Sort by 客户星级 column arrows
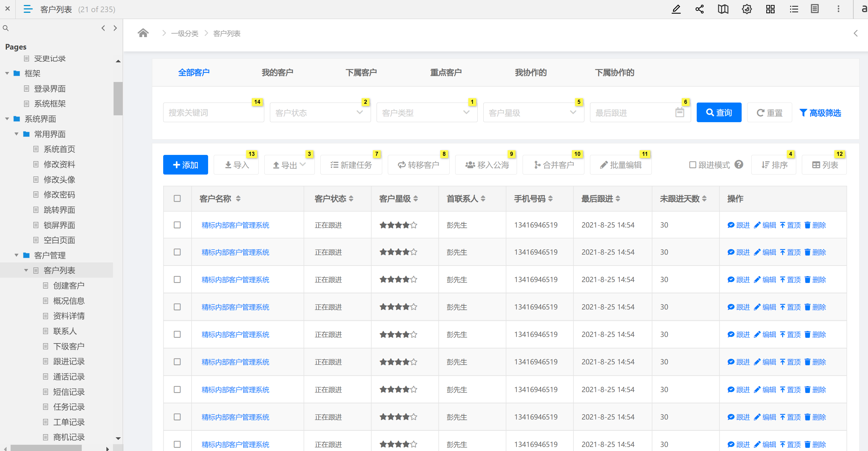Viewport: 868px width, 451px height. [x=416, y=199]
